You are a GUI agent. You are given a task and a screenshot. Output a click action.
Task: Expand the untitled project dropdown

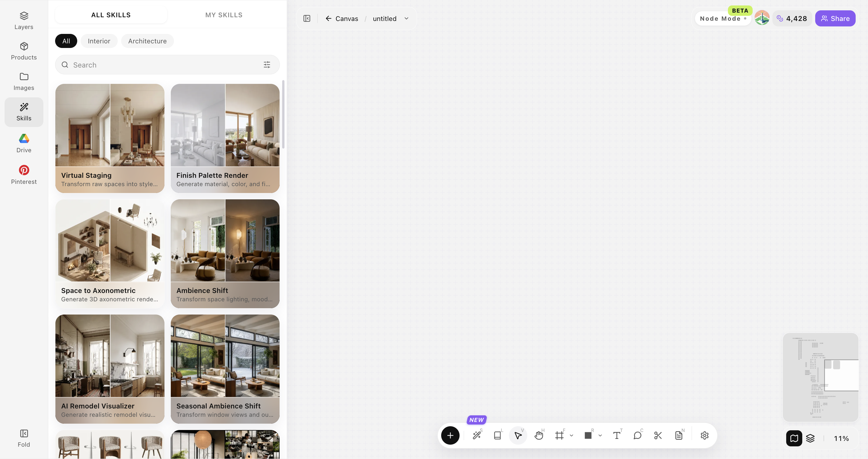click(406, 19)
